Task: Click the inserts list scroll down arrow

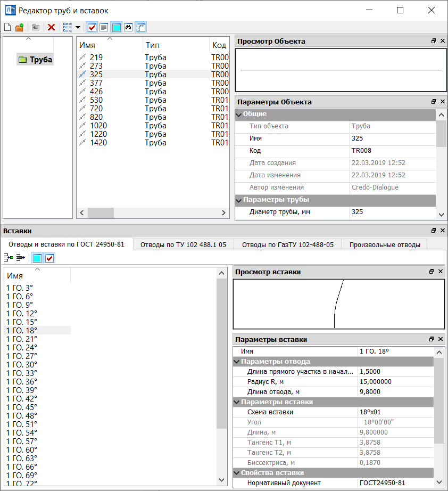Action: (221, 480)
